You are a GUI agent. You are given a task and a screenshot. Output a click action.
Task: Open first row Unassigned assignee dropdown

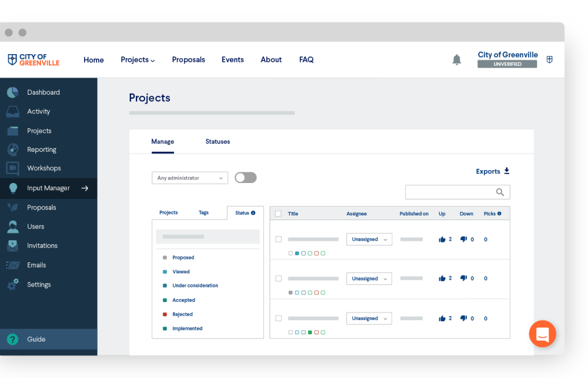pyautogui.click(x=369, y=240)
